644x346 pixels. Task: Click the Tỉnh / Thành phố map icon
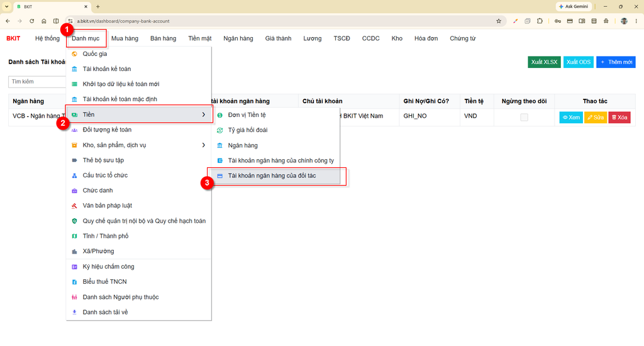pyautogui.click(x=74, y=237)
